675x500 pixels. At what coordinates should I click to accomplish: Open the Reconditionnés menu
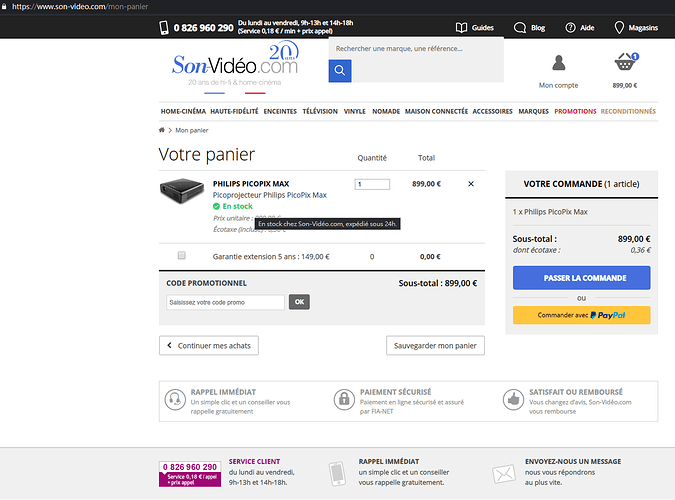[x=628, y=112]
